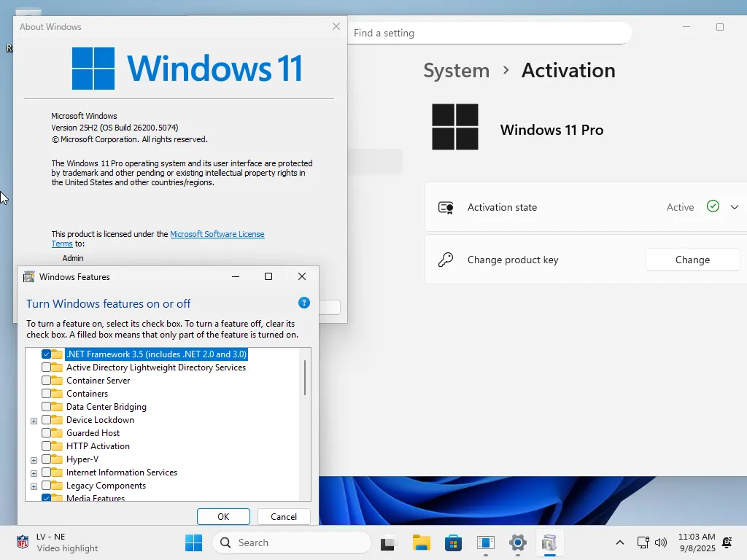
Task: Maximize the Windows Features window
Action: tap(268, 276)
